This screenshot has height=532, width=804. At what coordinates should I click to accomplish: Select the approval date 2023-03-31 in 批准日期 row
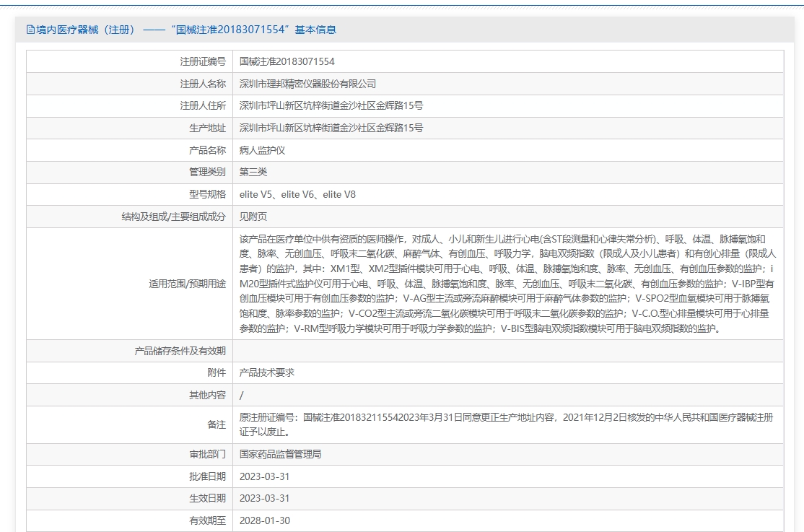pyautogui.click(x=265, y=476)
